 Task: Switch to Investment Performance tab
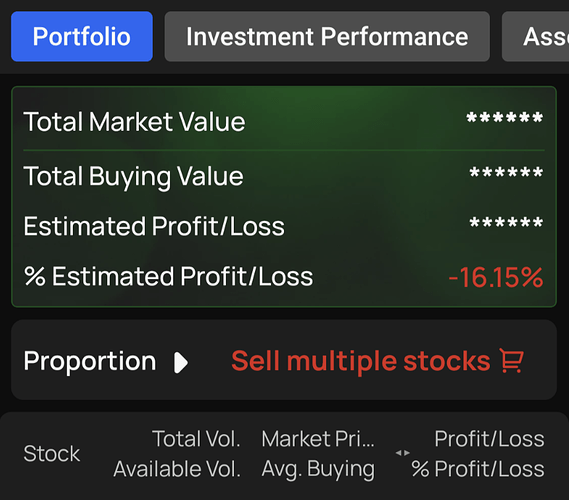tap(327, 36)
